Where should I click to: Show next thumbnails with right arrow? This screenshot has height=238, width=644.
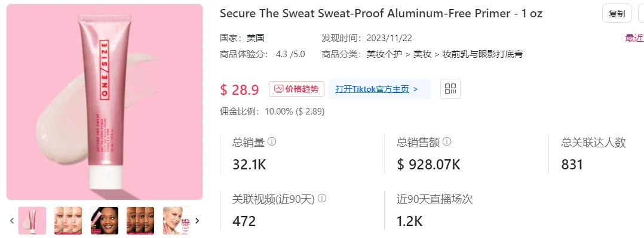tap(197, 221)
